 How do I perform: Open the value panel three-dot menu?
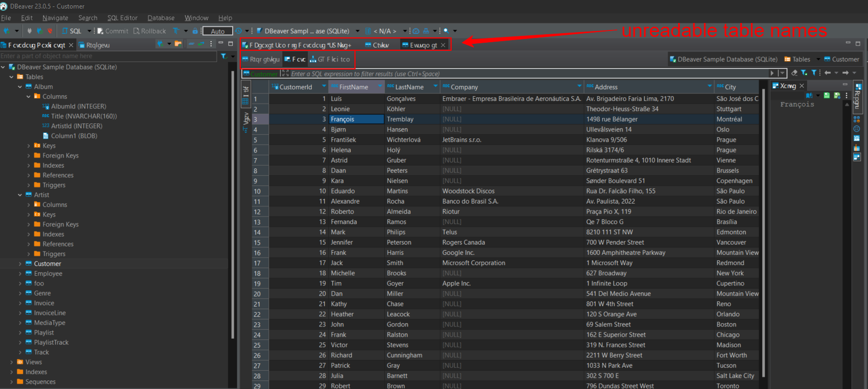847,96
